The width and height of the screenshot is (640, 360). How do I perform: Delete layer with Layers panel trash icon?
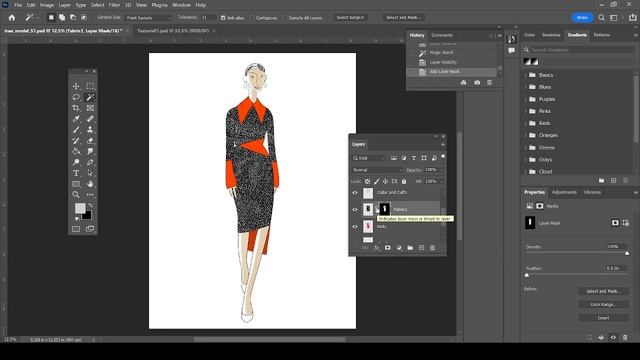pos(433,248)
